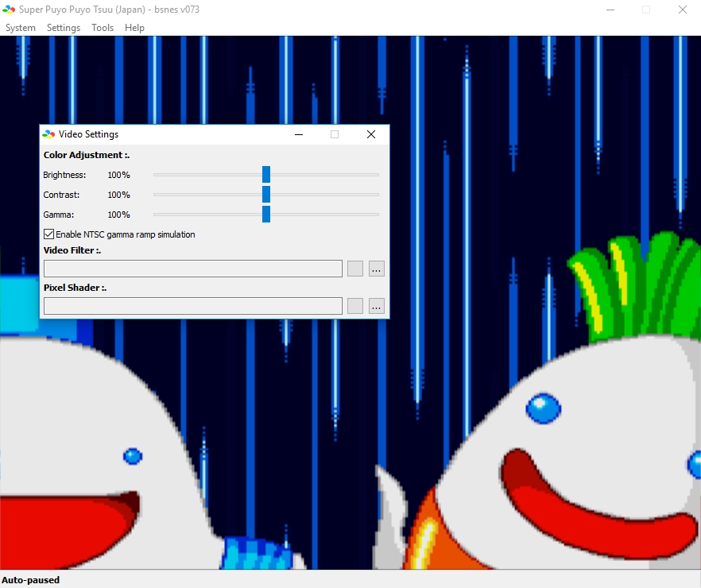Click the Brightness slider handle
Viewport: 701px width, 588px height.
pyautogui.click(x=266, y=175)
